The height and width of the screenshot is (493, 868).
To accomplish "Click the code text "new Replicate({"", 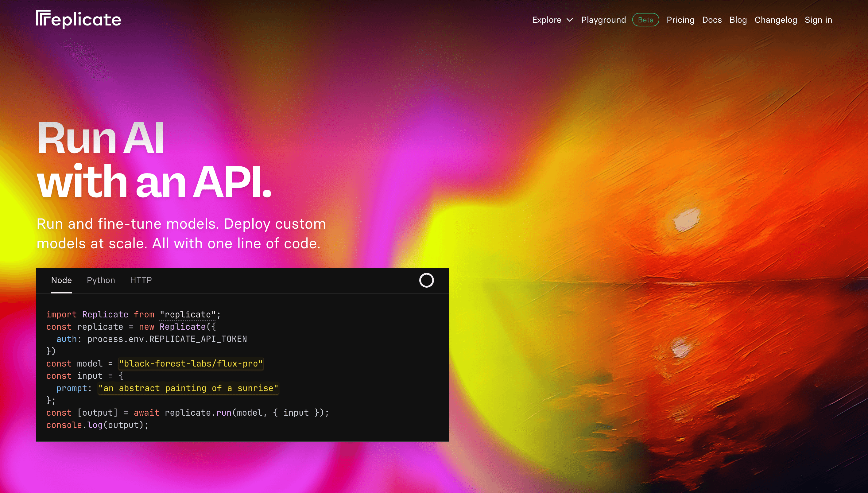I will (177, 327).
